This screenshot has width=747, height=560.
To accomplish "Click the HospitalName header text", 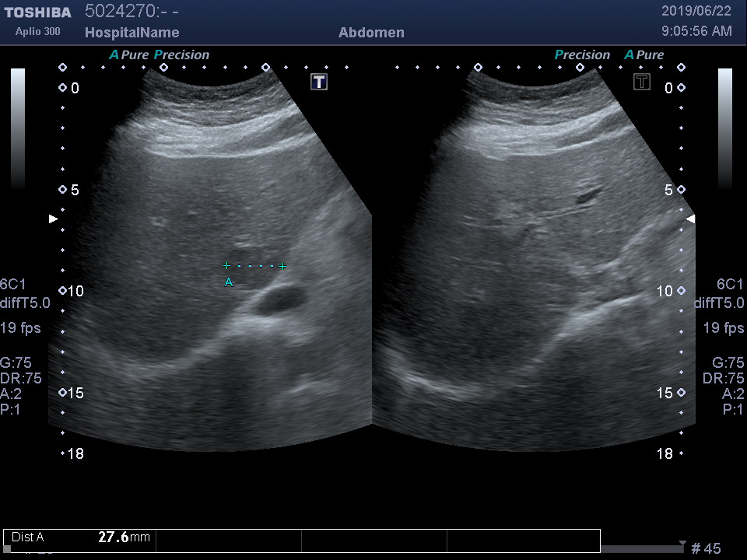I will point(132,33).
